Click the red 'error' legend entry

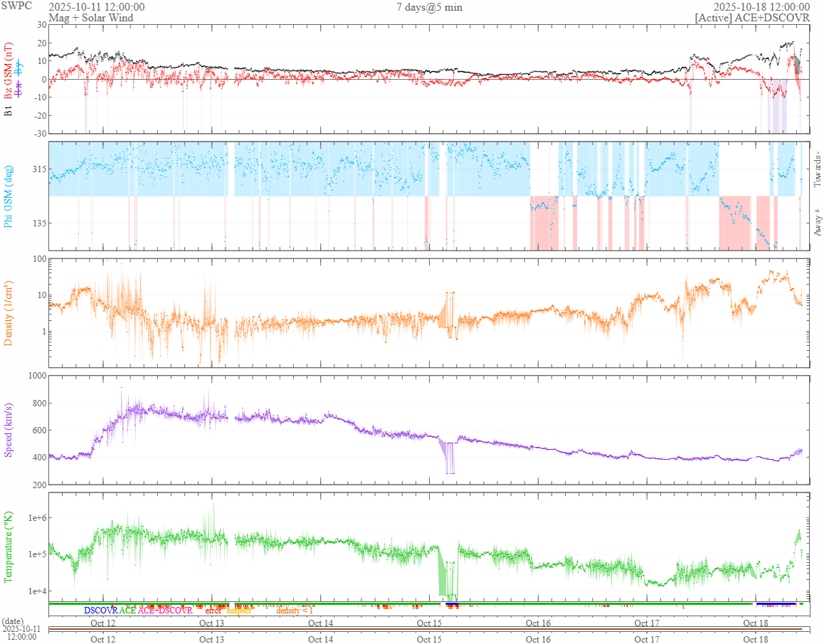213,611
